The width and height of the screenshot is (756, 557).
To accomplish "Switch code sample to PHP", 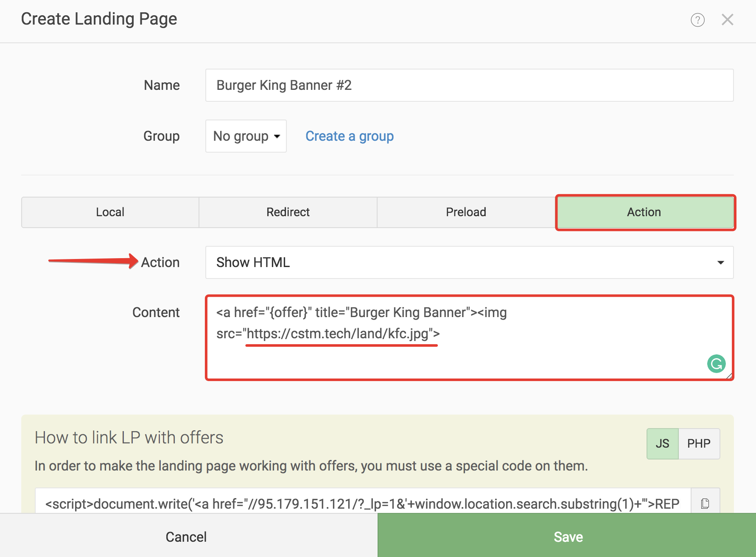I will point(699,444).
